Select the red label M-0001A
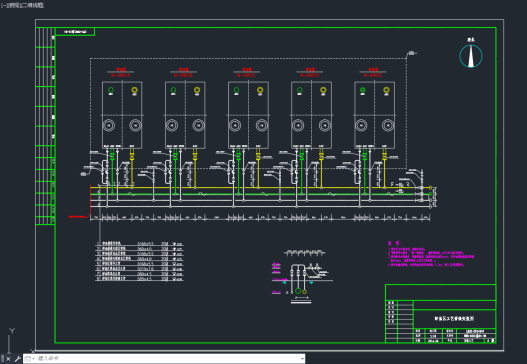 (121, 76)
